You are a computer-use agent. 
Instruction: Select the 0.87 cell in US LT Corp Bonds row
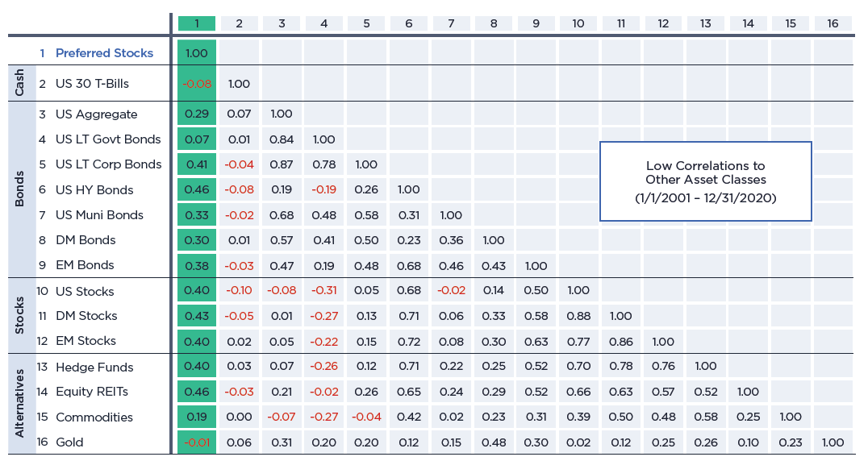click(x=282, y=164)
